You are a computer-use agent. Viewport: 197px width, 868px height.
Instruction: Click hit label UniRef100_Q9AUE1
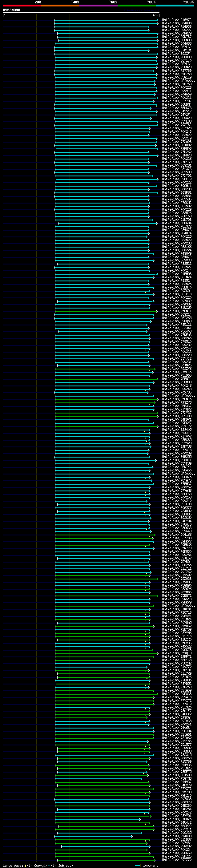click(177, 460)
